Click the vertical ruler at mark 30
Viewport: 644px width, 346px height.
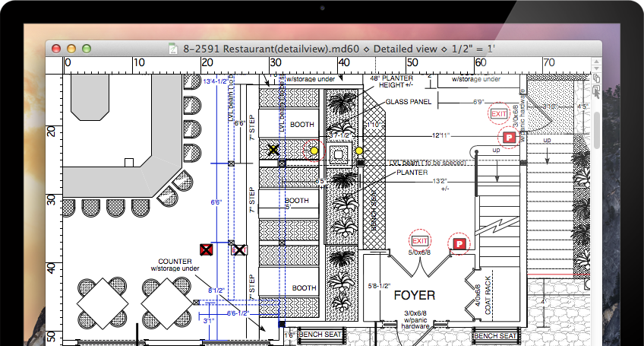point(52,199)
